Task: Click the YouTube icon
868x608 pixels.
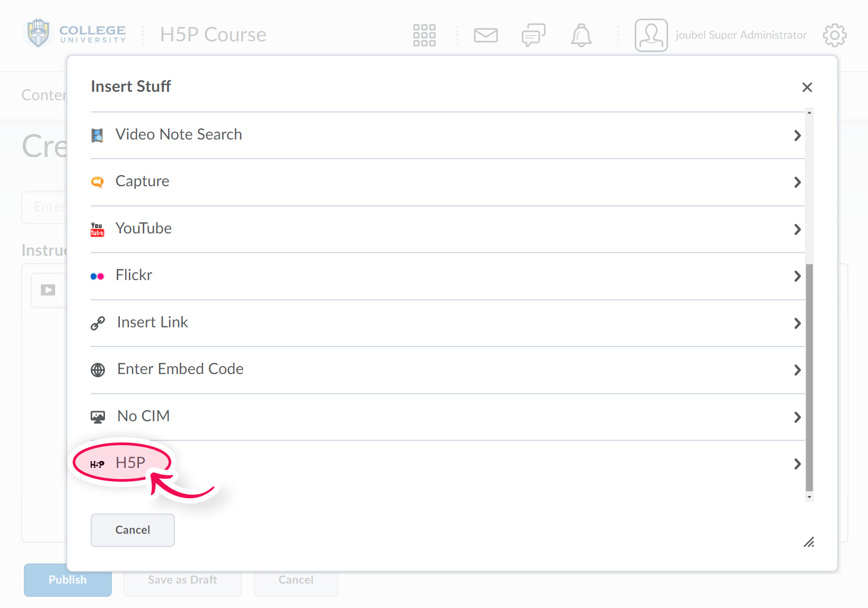Action: (98, 229)
